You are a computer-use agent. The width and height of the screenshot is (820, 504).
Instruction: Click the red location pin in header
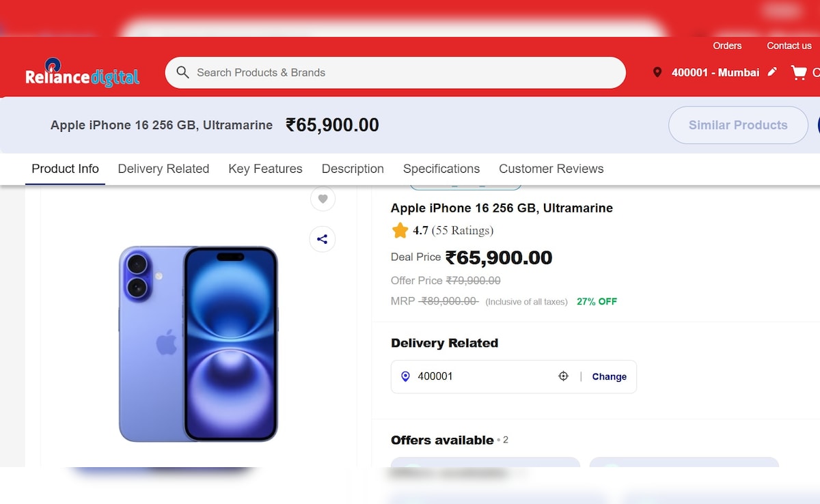click(657, 72)
